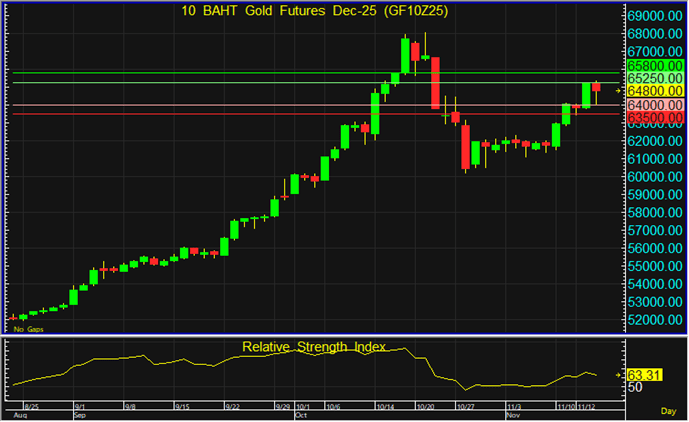This screenshot has width=689, height=422.
Task: Click the 11/3 date axis label
Action: click(x=514, y=407)
